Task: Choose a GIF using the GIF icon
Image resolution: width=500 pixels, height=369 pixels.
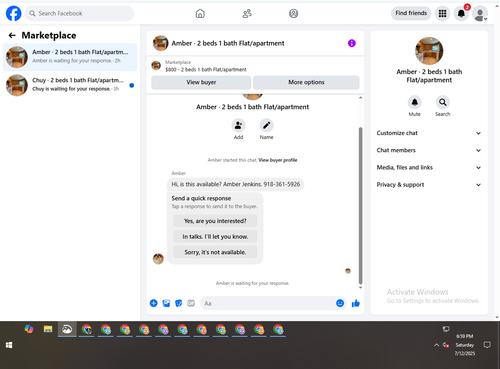Action: point(191,303)
